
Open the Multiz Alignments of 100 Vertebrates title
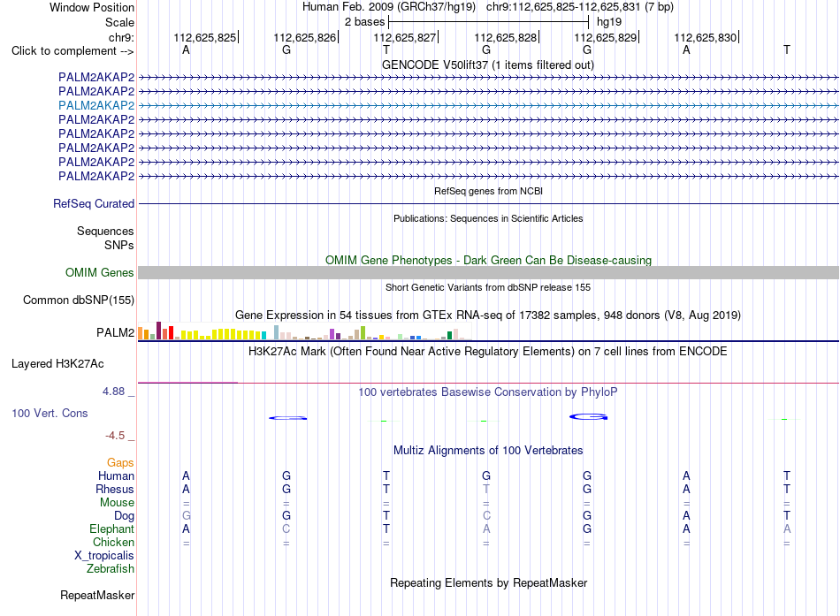click(488, 451)
